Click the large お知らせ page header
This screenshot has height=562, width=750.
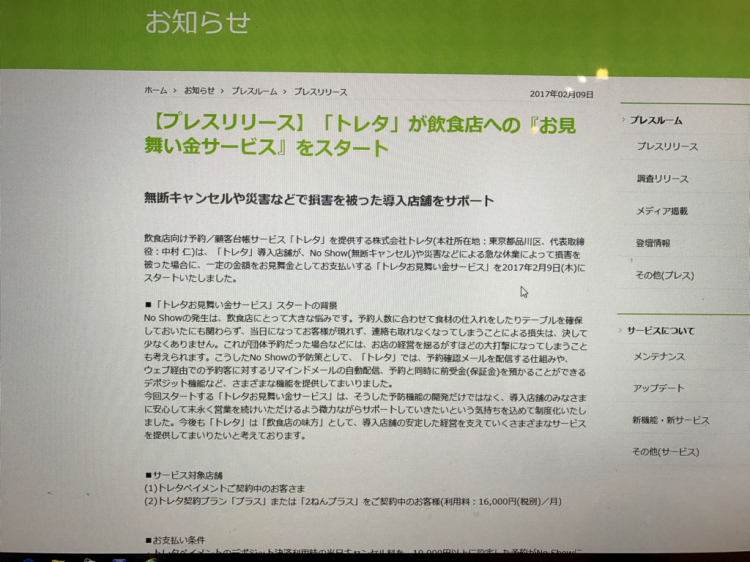198,22
